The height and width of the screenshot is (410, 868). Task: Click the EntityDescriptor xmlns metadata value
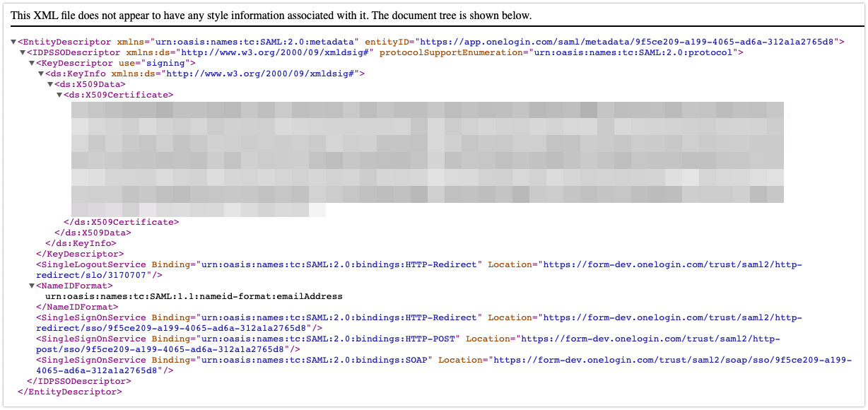(x=254, y=42)
